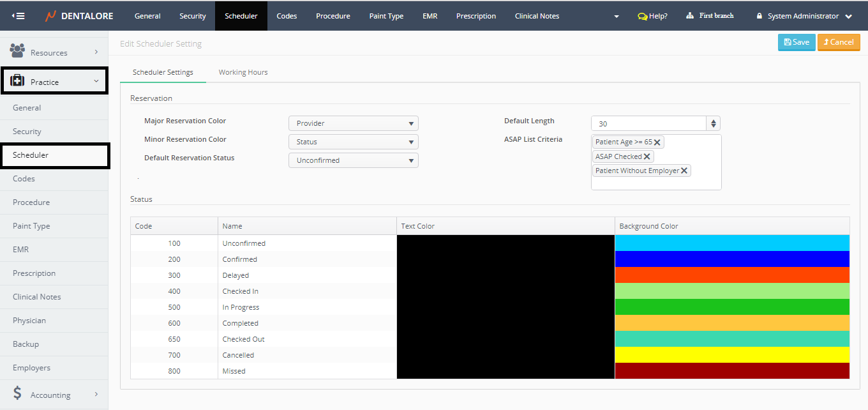The height and width of the screenshot is (410, 868).
Task: Switch to the Working Hours tab
Action: [x=243, y=72]
